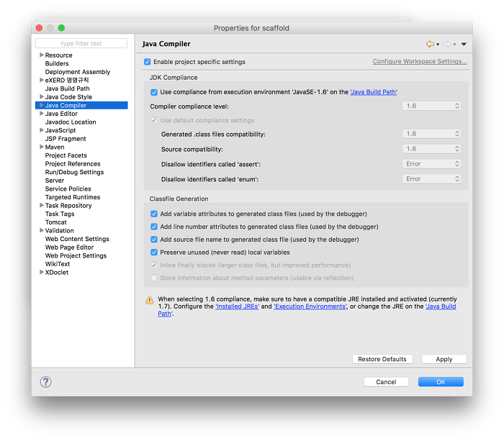Open Compiler compliance level dropdown

[x=431, y=106]
